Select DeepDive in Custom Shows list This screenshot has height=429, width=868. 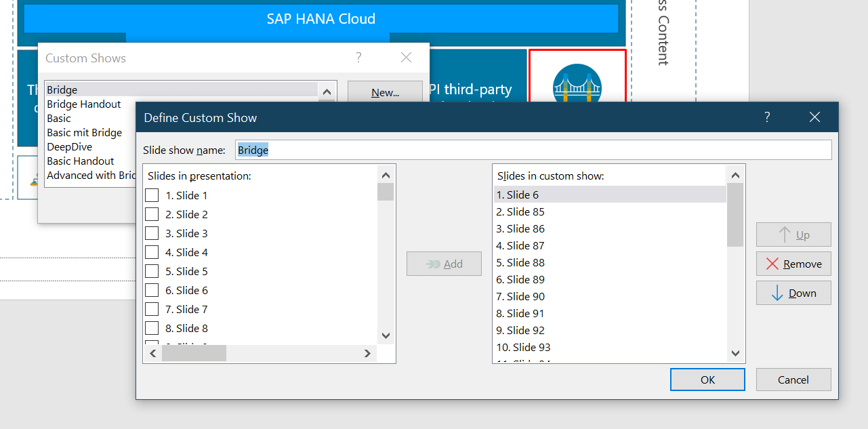coord(70,147)
